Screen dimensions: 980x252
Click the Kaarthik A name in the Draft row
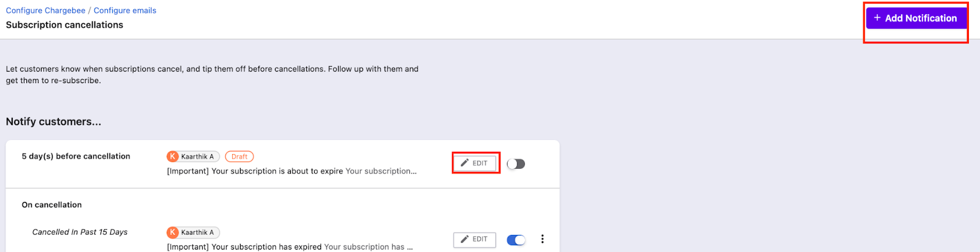click(x=197, y=157)
